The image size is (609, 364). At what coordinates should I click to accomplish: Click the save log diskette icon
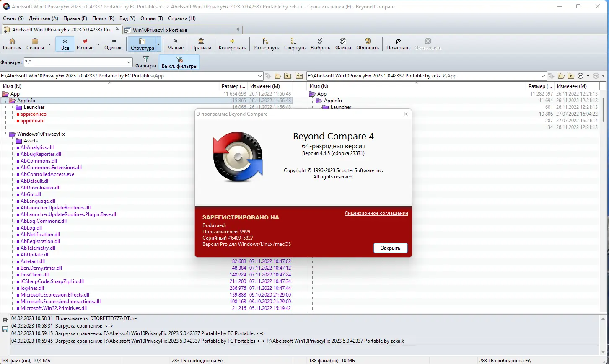(5, 329)
